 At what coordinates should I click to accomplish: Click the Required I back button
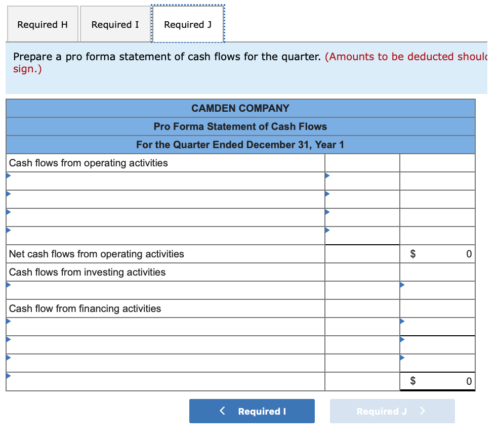pos(252,411)
